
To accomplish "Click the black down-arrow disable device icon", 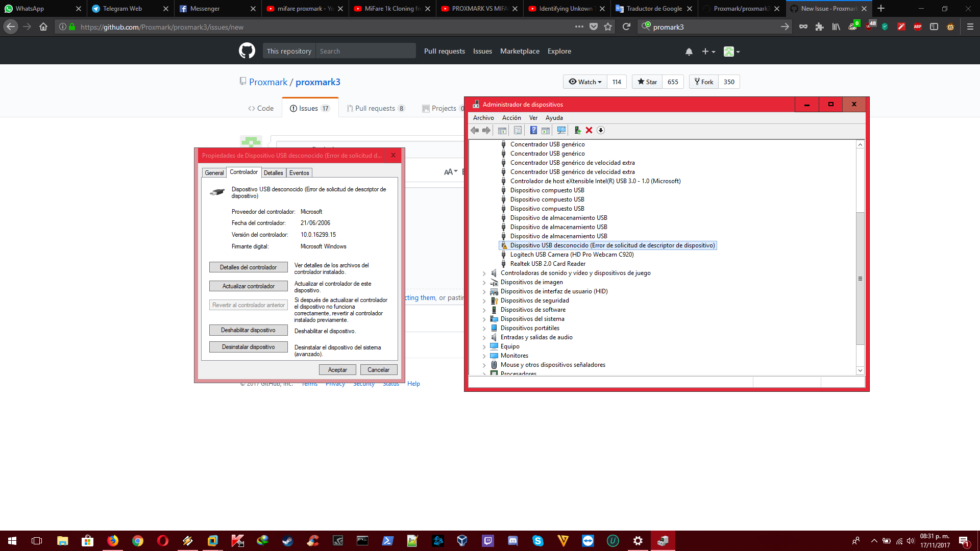I will (601, 131).
